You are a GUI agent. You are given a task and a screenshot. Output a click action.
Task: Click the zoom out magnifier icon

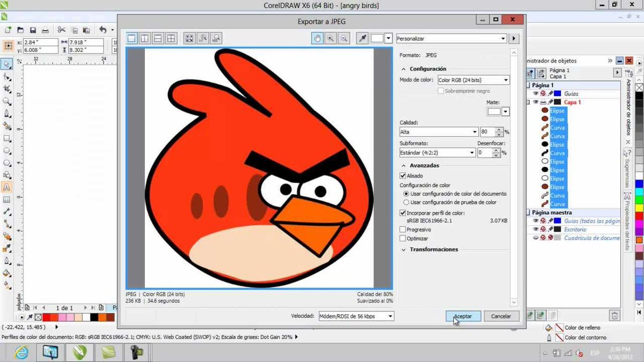pos(343,38)
